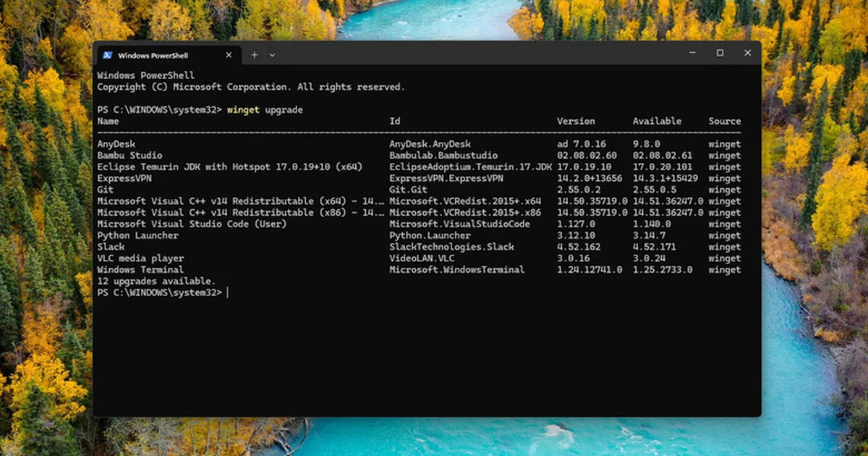Viewport: 868px width, 456px height.
Task: Click the Slack available version 4.52.171
Action: 654,247
